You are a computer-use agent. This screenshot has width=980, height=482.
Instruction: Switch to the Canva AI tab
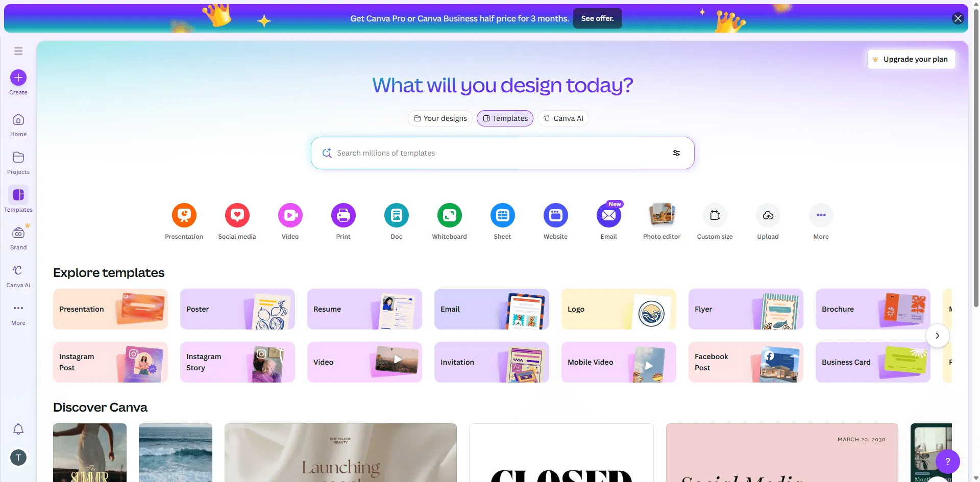(563, 118)
